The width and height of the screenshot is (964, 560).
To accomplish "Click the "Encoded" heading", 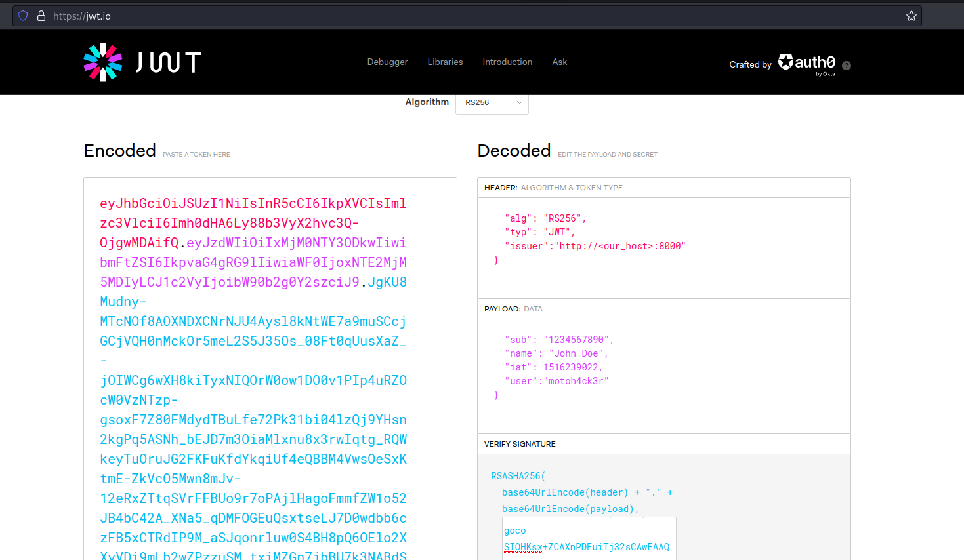I will 120,151.
